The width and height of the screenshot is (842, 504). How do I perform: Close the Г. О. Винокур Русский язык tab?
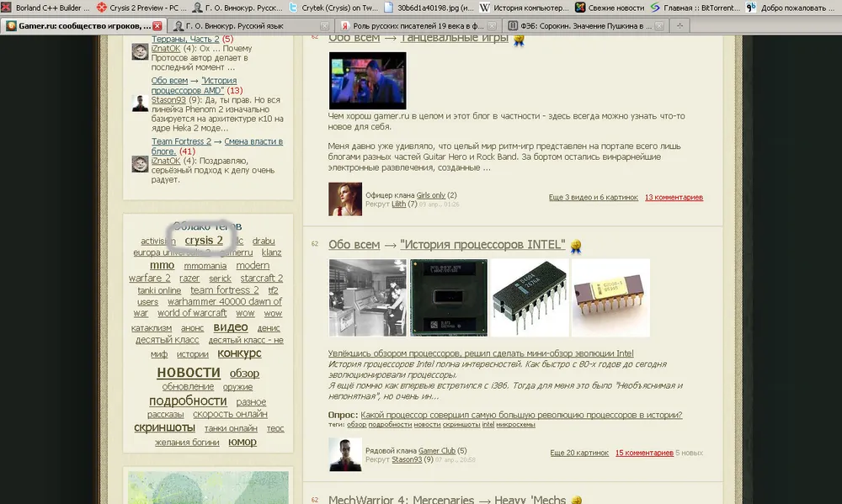324,26
